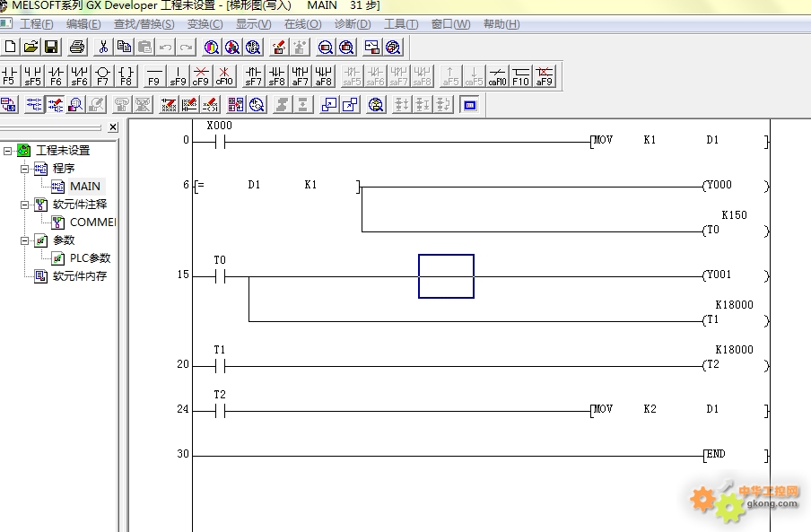Viewport: 811px width, 532px height.
Task: Open the 在线(O) menu
Action: click(x=302, y=24)
